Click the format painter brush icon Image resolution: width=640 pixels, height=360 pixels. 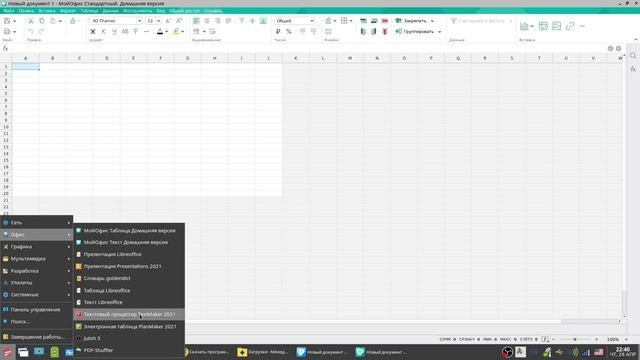[x=73, y=21]
